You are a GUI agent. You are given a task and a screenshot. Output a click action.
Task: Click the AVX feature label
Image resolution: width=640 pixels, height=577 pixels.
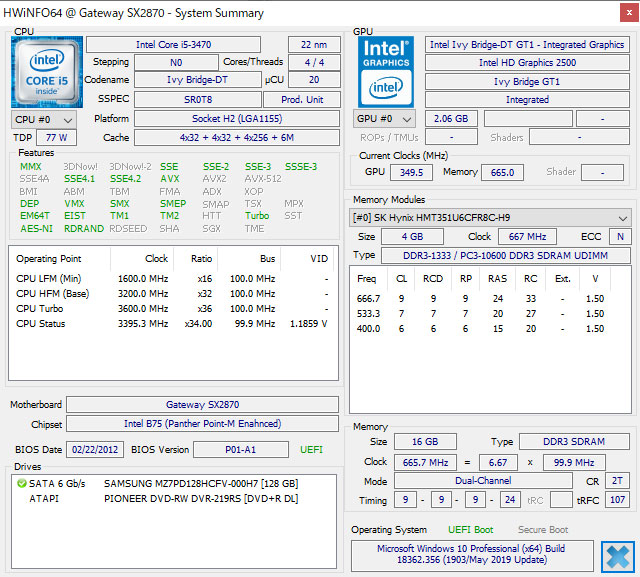(170, 179)
